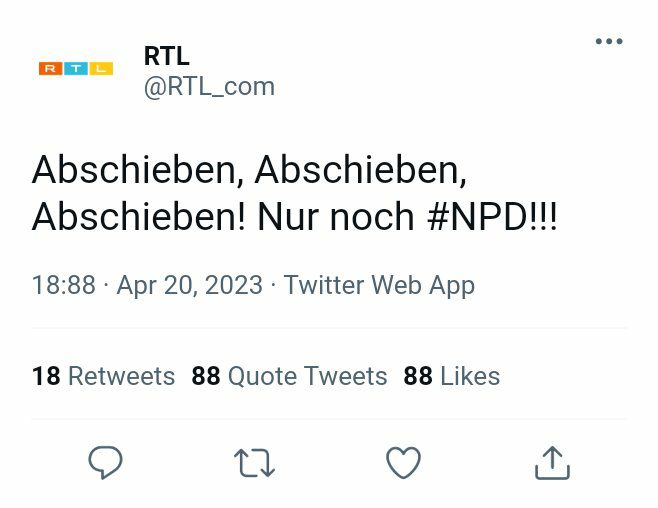Open the RTL display name profile link
658x508 pixels.
click(x=166, y=56)
